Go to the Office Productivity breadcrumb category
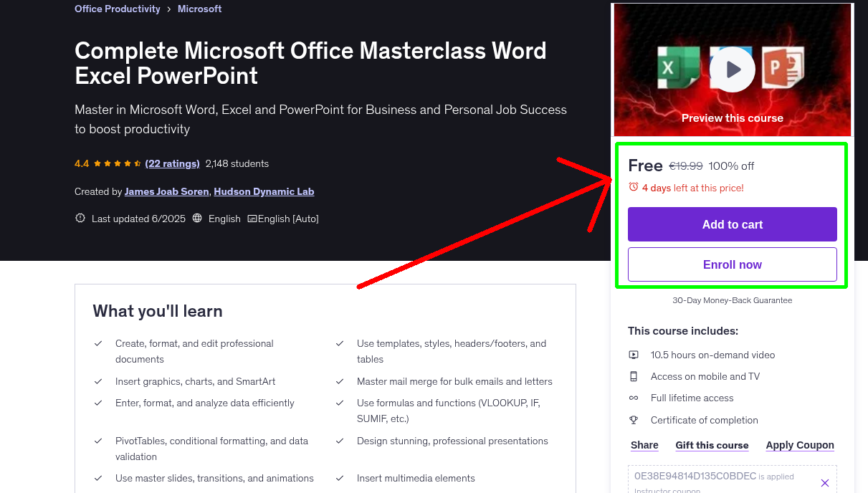 pyautogui.click(x=118, y=9)
